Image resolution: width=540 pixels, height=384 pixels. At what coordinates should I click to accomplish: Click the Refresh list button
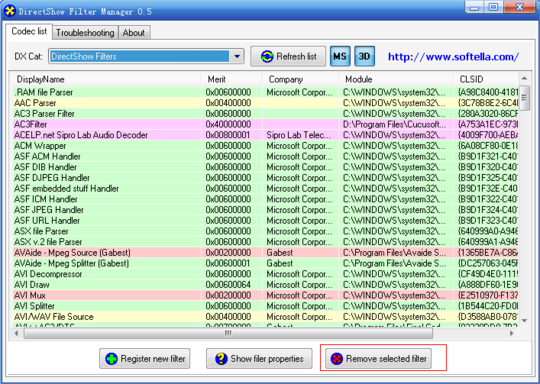tap(288, 56)
